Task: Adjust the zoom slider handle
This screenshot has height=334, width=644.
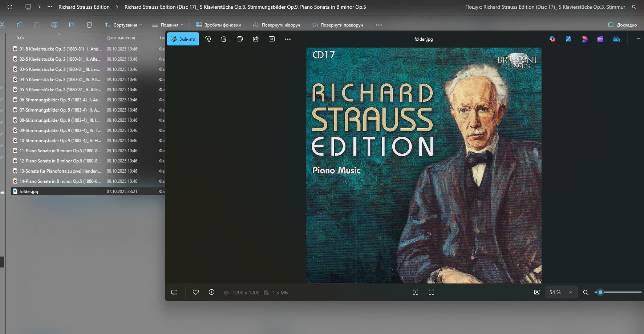Action: click(600, 292)
